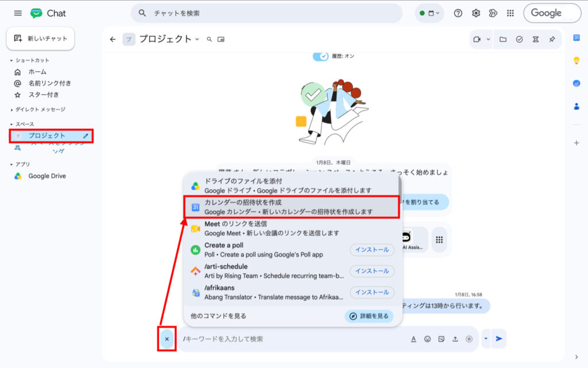This screenshot has width=588, height=368.
Task: Open the プロジェクト space name dropdown
Action: (198, 39)
